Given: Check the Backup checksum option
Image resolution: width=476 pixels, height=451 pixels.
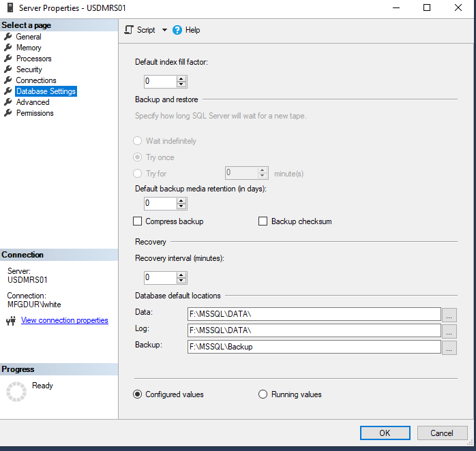Looking at the screenshot, I should click(x=263, y=221).
